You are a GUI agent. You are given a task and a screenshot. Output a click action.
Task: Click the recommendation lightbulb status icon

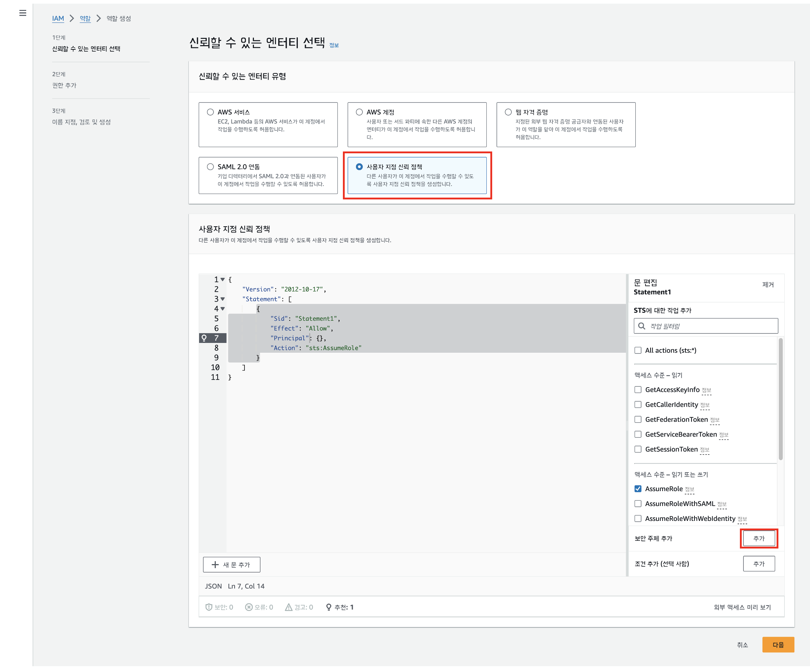coord(329,607)
